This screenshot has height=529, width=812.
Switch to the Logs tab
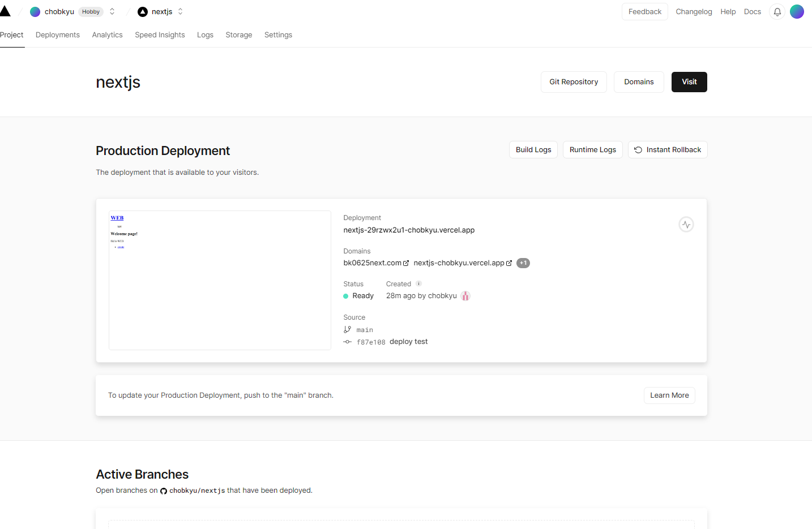tap(205, 35)
